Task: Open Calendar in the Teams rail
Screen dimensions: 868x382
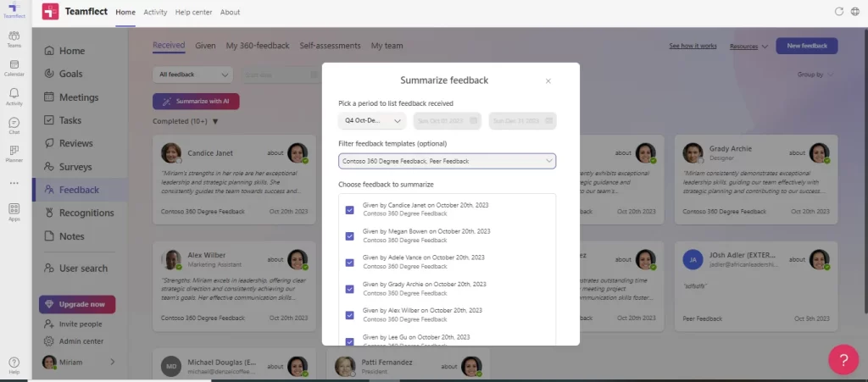Action: tap(14, 68)
